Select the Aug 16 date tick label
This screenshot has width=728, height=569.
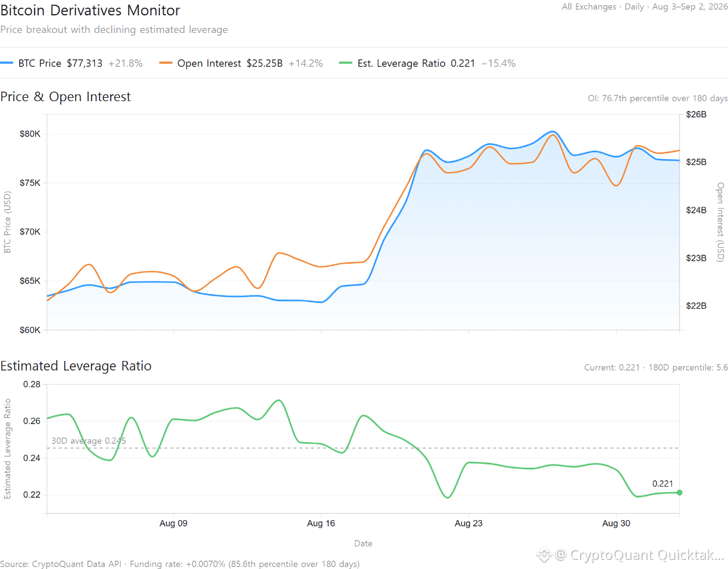click(x=321, y=524)
